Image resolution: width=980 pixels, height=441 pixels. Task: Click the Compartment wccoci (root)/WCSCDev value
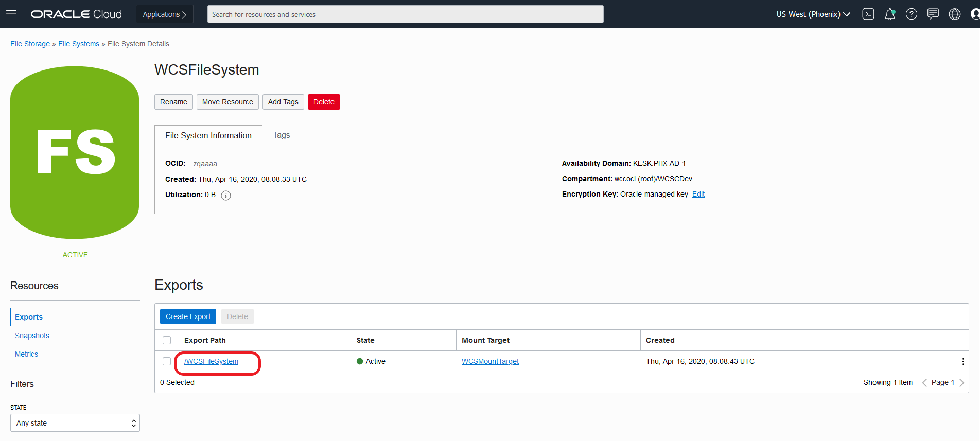click(x=653, y=179)
